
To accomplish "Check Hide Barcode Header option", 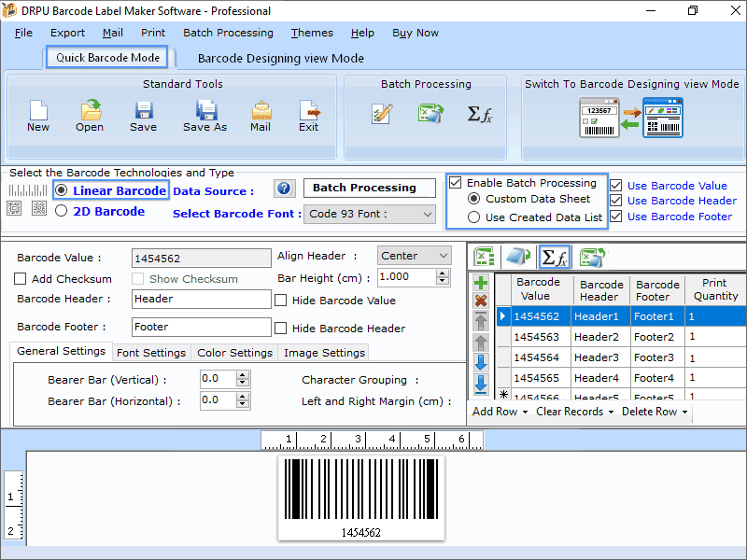I will click(281, 329).
